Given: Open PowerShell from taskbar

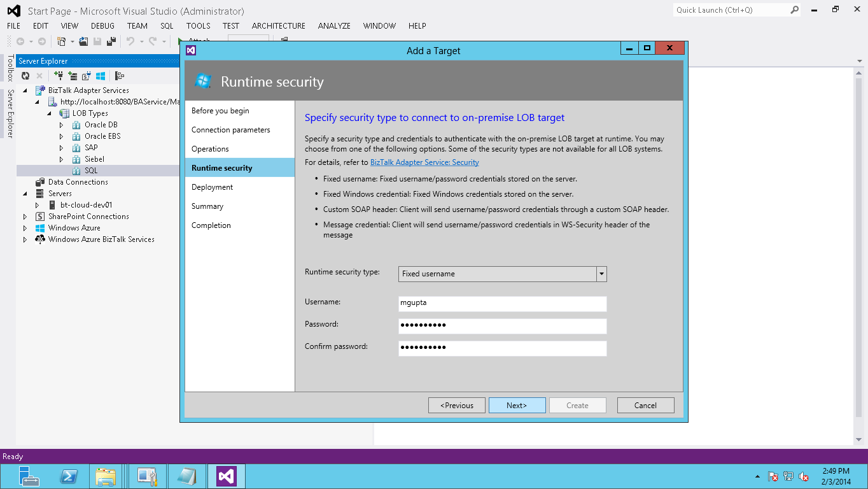Looking at the screenshot, I should point(69,476).
